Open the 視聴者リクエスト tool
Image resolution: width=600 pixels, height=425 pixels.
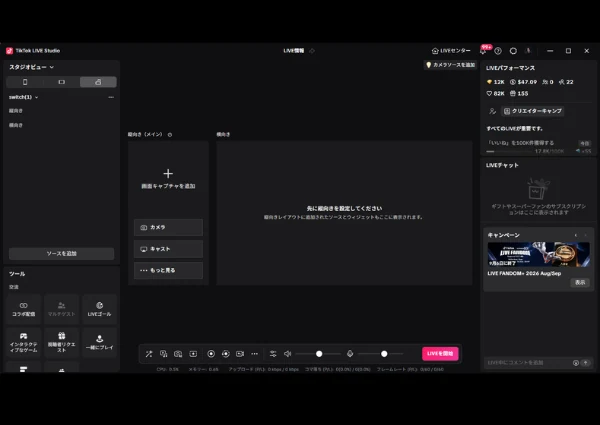pos(61,342)
